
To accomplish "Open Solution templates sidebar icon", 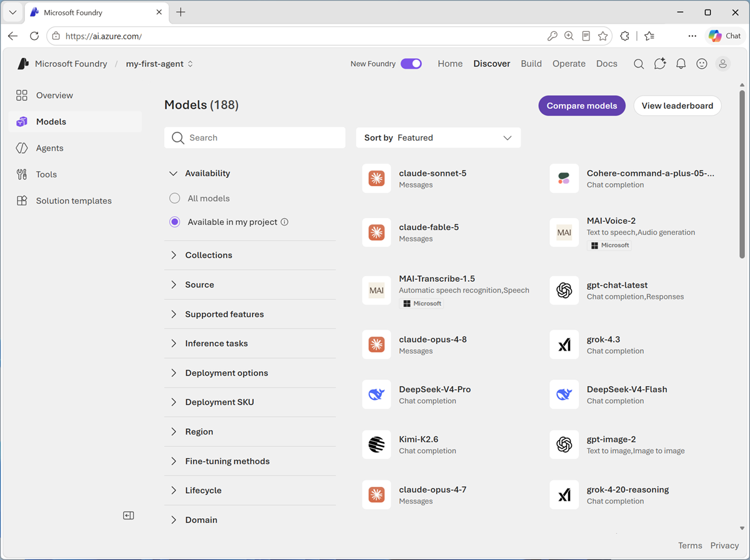I will (22, 201).
